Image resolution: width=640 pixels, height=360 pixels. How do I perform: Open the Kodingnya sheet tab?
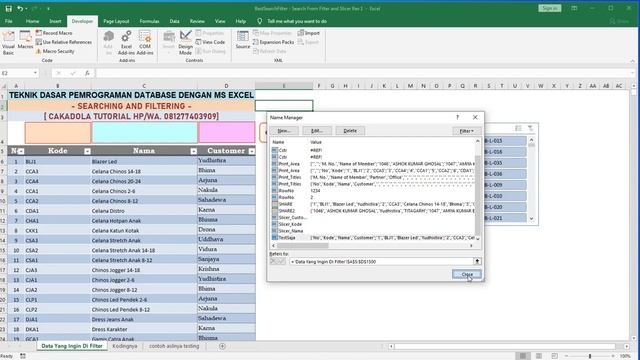point(124,346)
